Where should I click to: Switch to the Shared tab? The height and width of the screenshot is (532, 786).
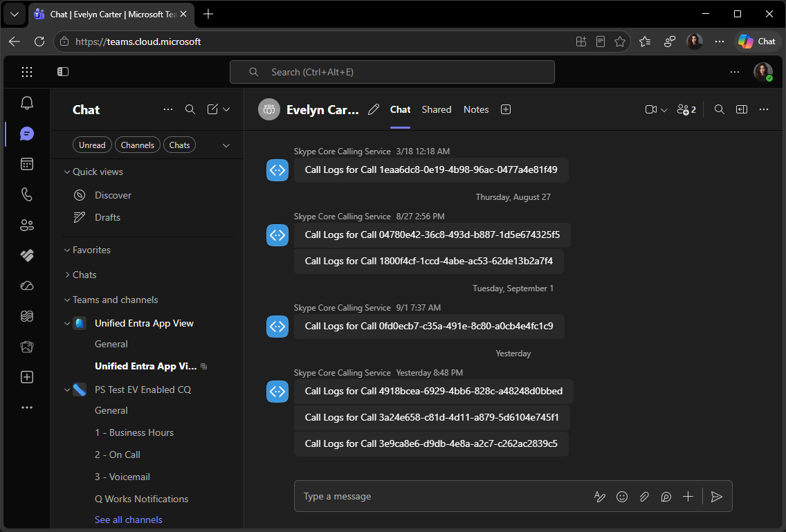[x=436, y=109]
